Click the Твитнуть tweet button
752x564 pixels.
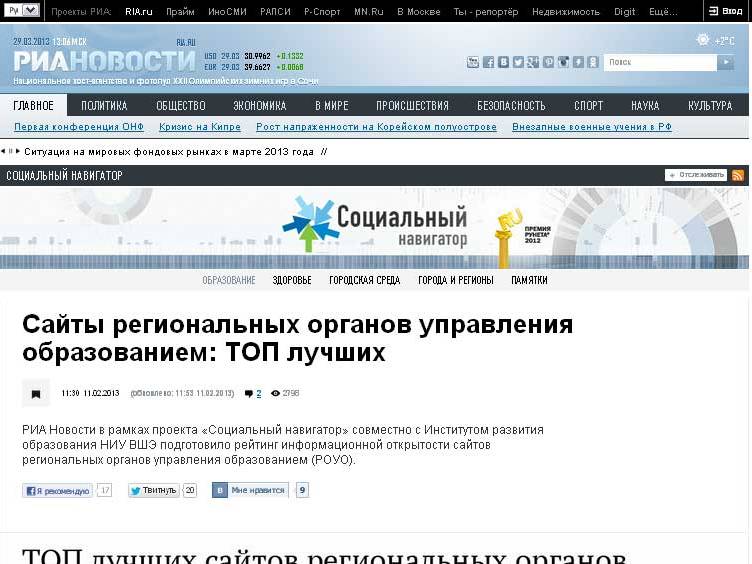click(153, 490)
